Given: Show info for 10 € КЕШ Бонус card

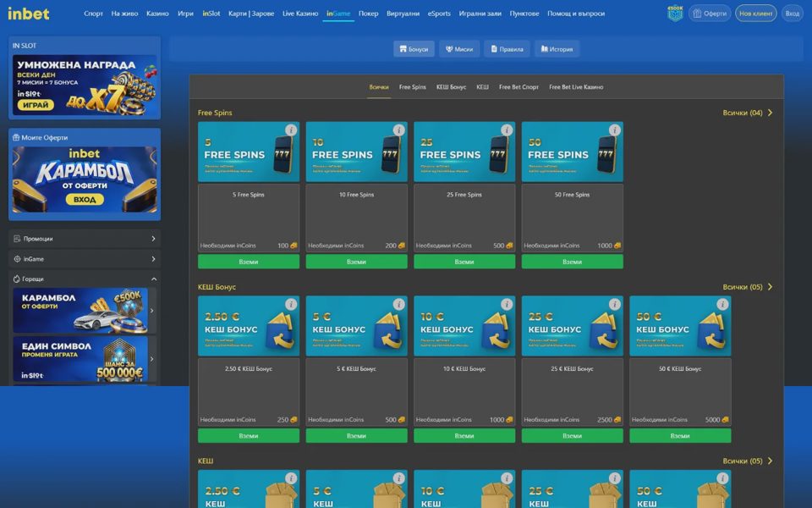Looking at the screenshot, I should pos(507,304).
